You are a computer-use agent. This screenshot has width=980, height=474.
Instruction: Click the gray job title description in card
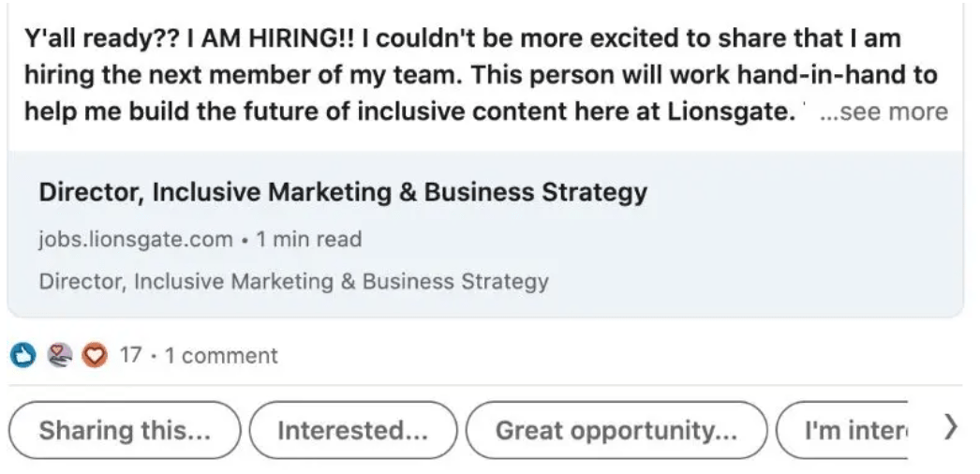pyautogui.click(x=294, y=282)
